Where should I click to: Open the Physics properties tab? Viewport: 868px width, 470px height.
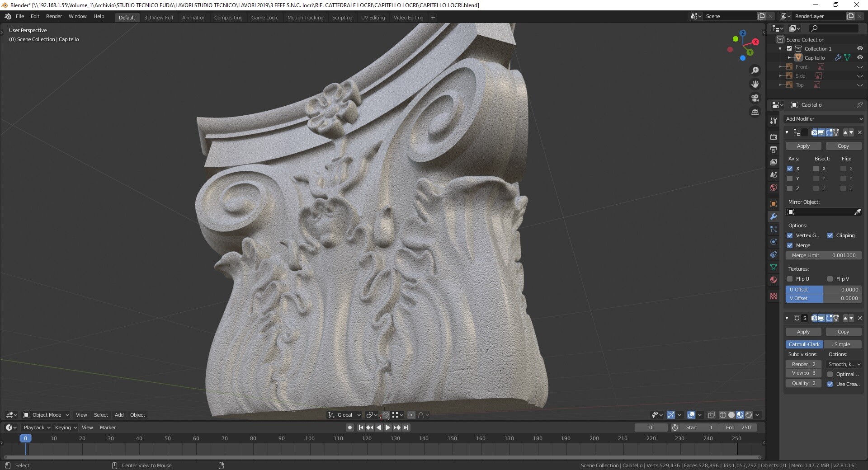click(774, 242)
